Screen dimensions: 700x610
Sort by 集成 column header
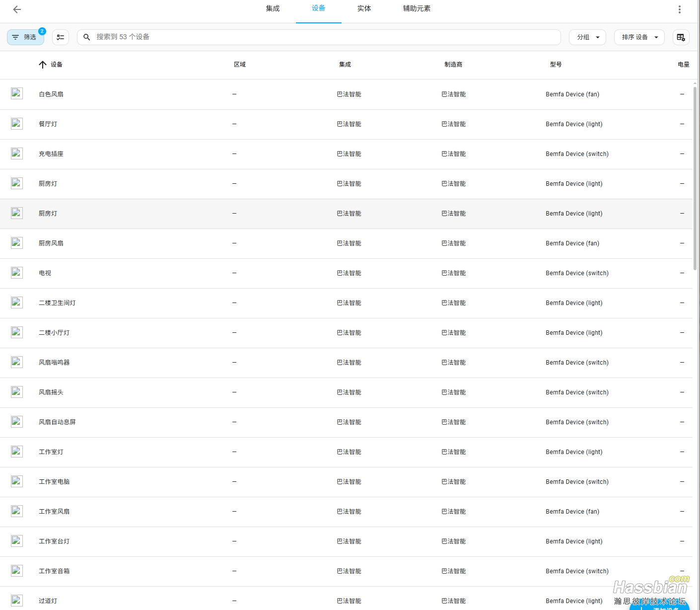click(345, 65)
